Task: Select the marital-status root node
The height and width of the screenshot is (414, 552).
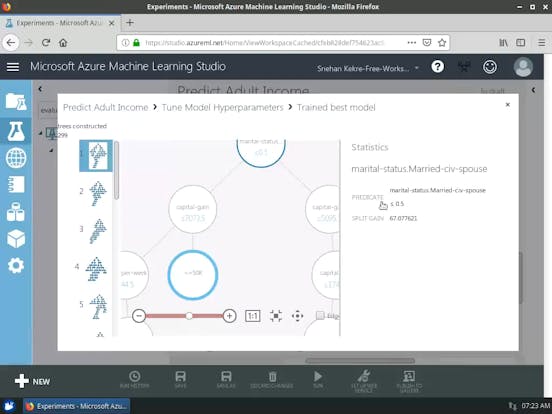Action: [x=261, y=153]
